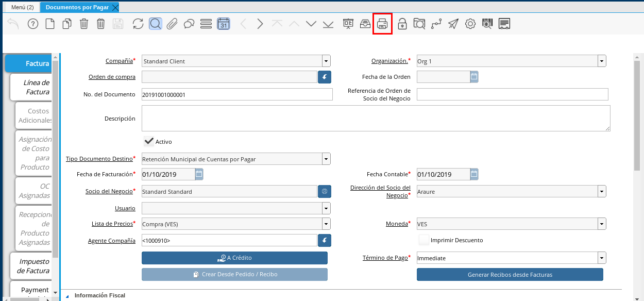Open the process gear icon
This screenshot has height=301, width=644.
(470, 24)
